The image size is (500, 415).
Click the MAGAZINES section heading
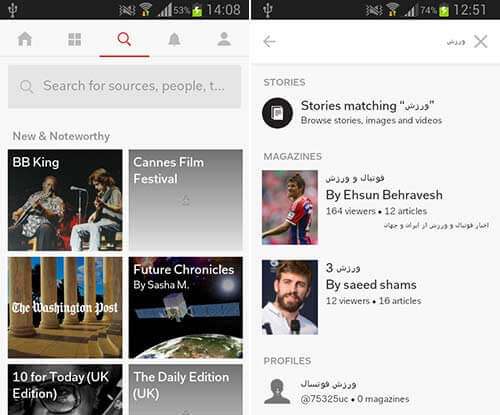(x=293, y=156)
